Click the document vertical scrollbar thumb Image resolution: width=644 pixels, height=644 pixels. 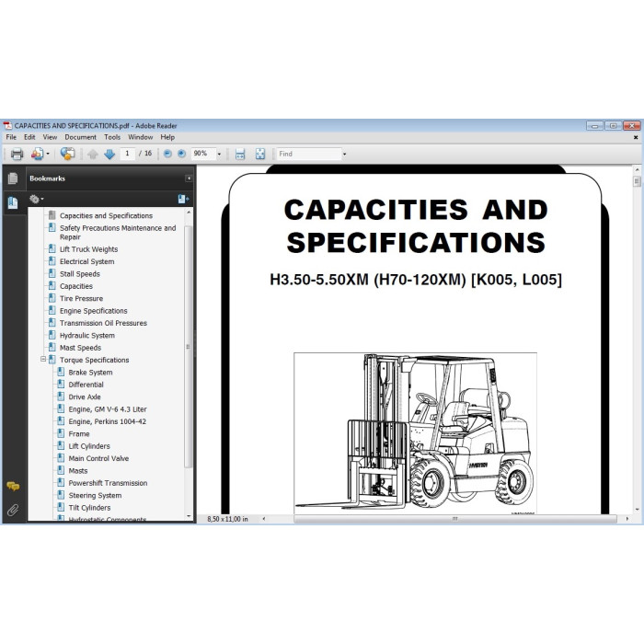pyautogui.click(x=637, y=181)
